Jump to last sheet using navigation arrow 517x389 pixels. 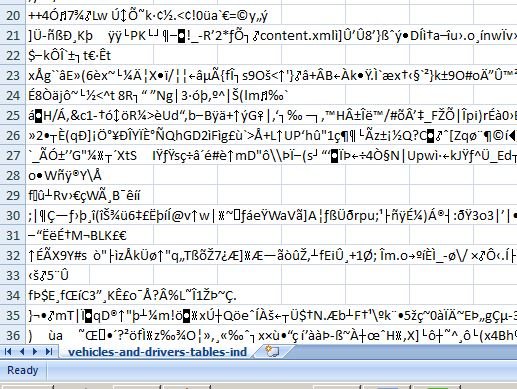(49, 352)
